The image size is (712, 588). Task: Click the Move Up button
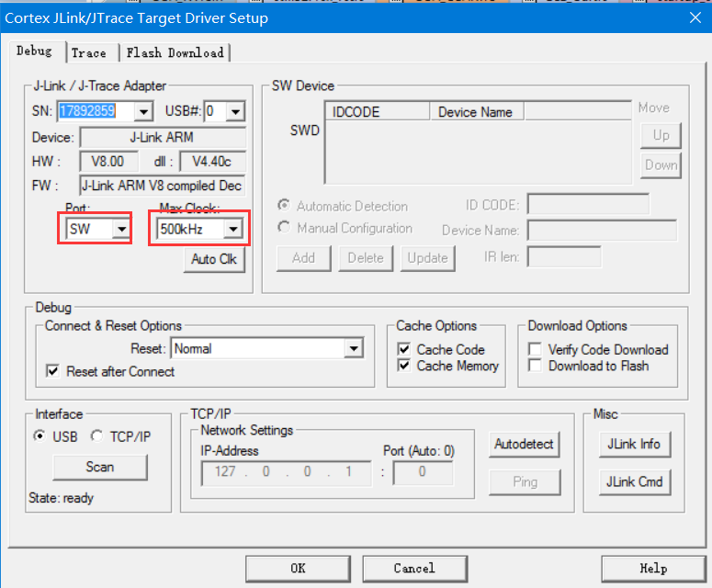(x=661, y=136)
